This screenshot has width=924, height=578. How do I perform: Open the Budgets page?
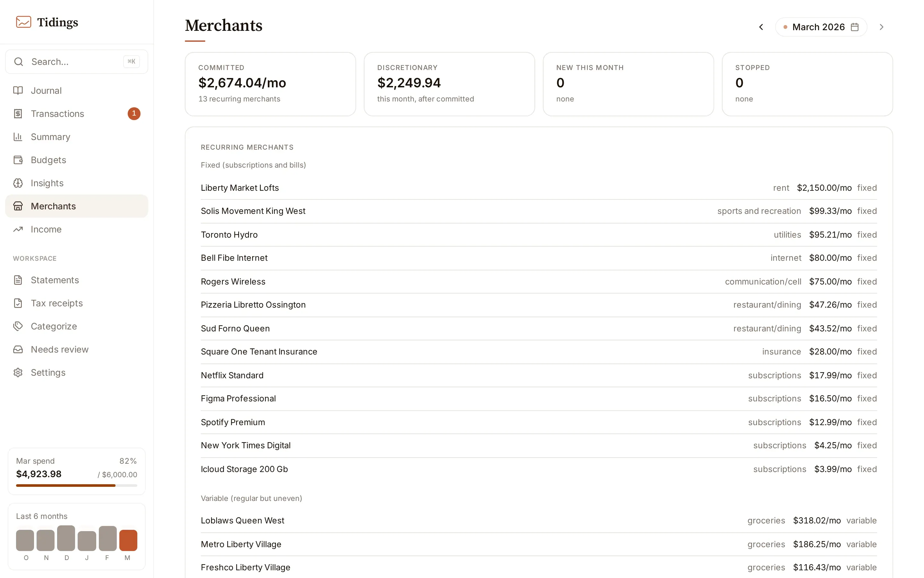point(77,160)
